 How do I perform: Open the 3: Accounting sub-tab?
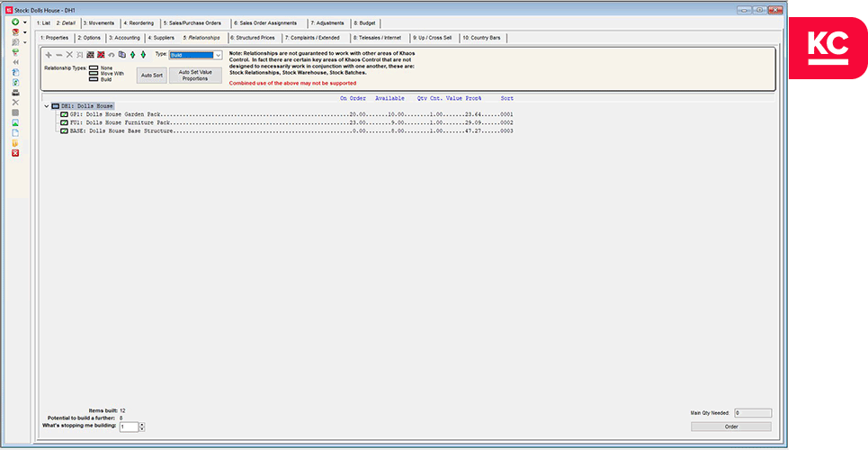(124, 38)
